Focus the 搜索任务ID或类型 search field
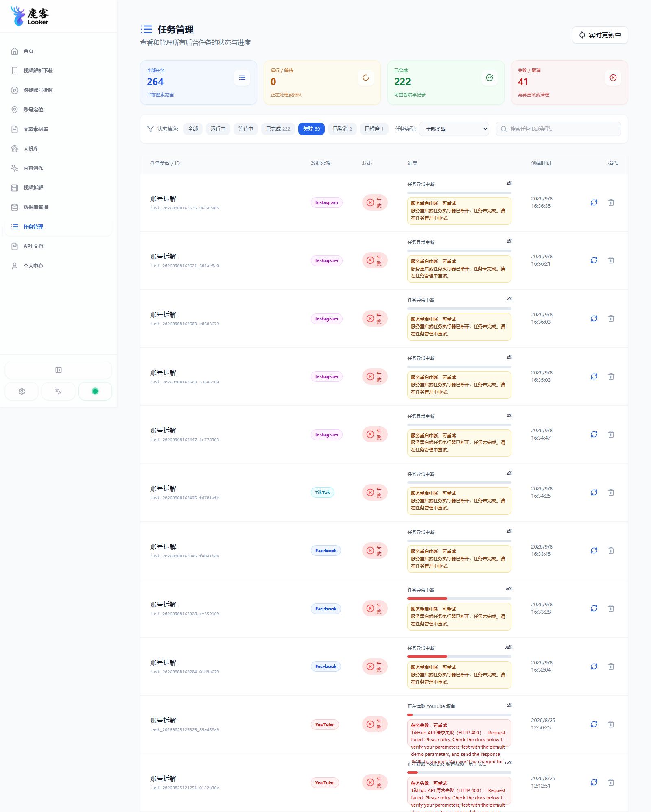Image resolution: width=651 pixels, height=812 pixels. click(558, 129)
